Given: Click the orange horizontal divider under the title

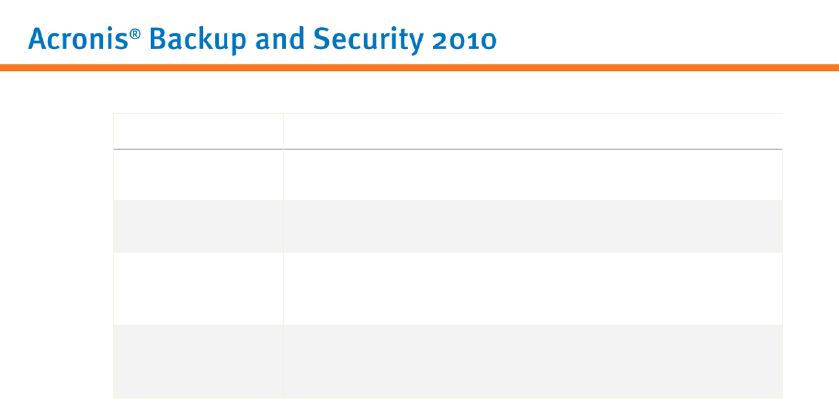Looking at the screenshot, I should coord(420,67).
